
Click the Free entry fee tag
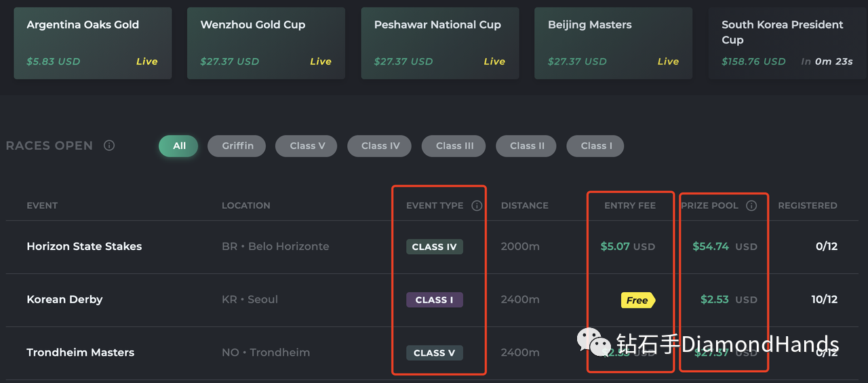click(x=638, y=300)
